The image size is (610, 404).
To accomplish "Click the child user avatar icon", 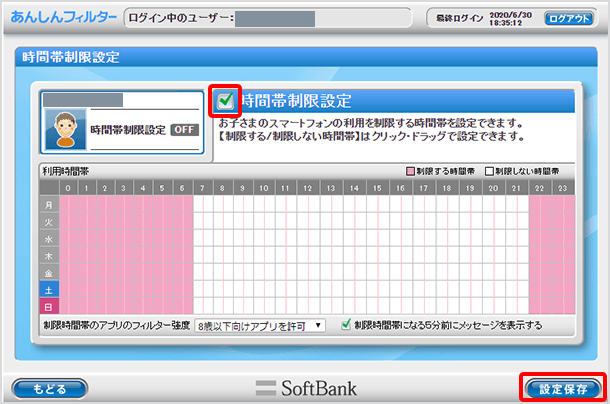I will (67, 128).
